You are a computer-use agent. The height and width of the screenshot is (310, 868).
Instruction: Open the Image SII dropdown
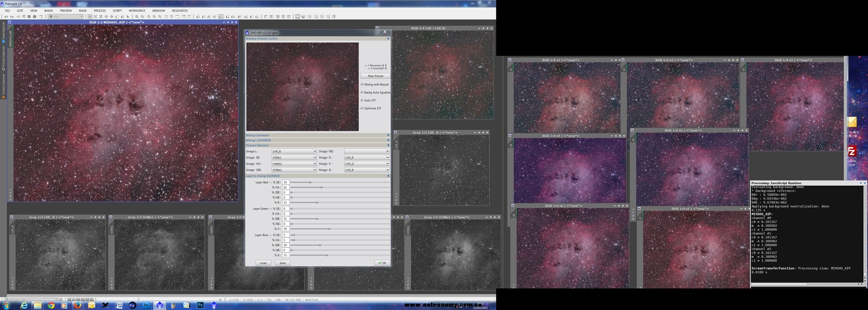294,158
